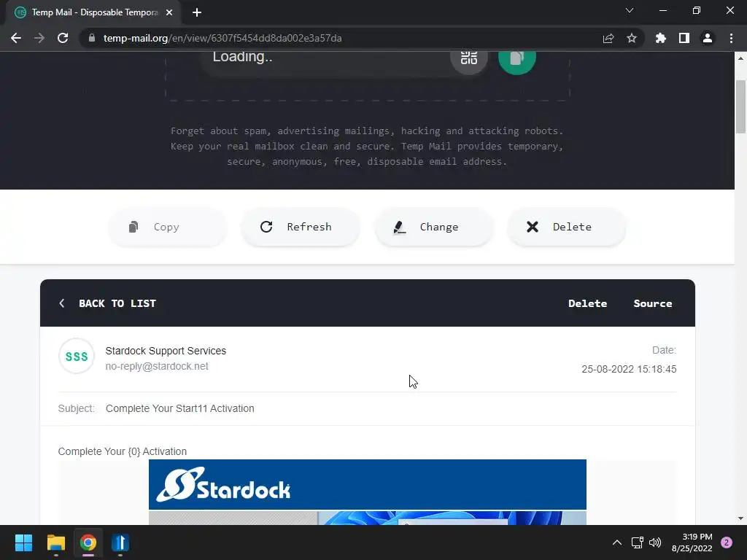The width and height of the screenshot is (747, 560).
Task: Click Delete in the email header bar
Action: (587, 303)
